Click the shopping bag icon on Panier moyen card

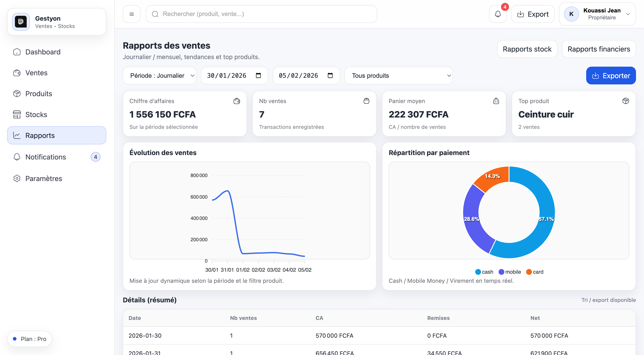[x=496, y=101]
